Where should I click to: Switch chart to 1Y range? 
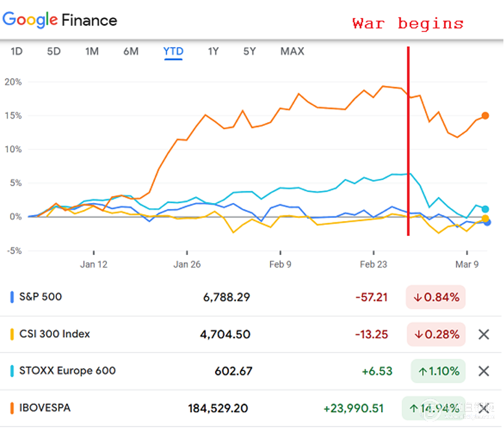tap(213, 51)
